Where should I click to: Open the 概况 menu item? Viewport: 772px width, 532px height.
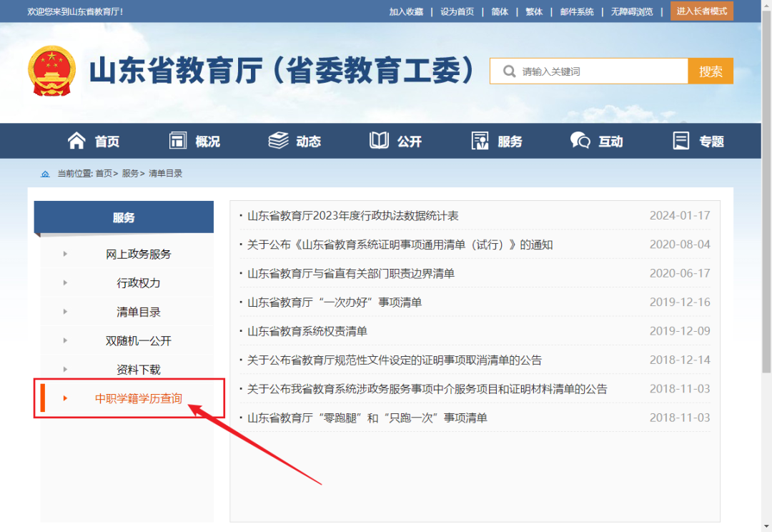pyautogui.click(x=207, y=142)
